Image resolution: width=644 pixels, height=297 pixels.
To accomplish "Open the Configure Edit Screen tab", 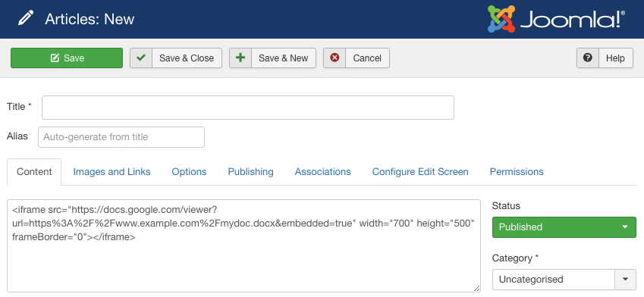I will (420, 171).
